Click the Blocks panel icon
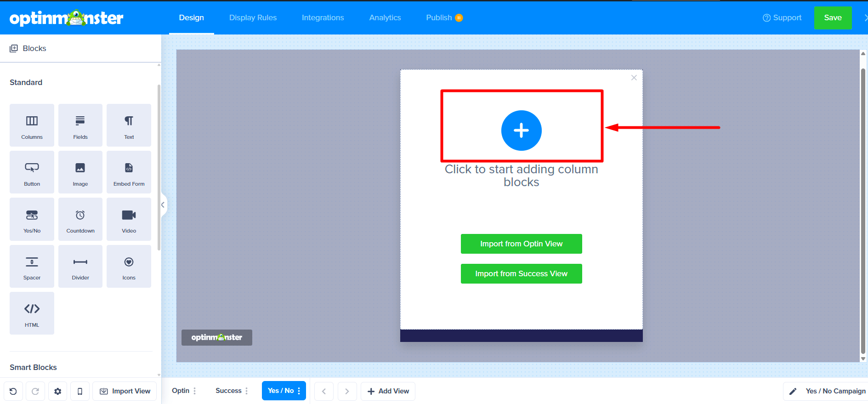The height and width of the screenshot is (404, 868). [14, 48]
